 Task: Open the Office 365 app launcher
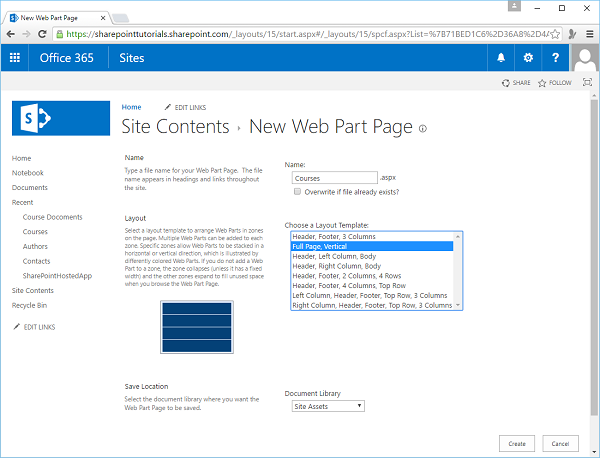coord(14,58)
